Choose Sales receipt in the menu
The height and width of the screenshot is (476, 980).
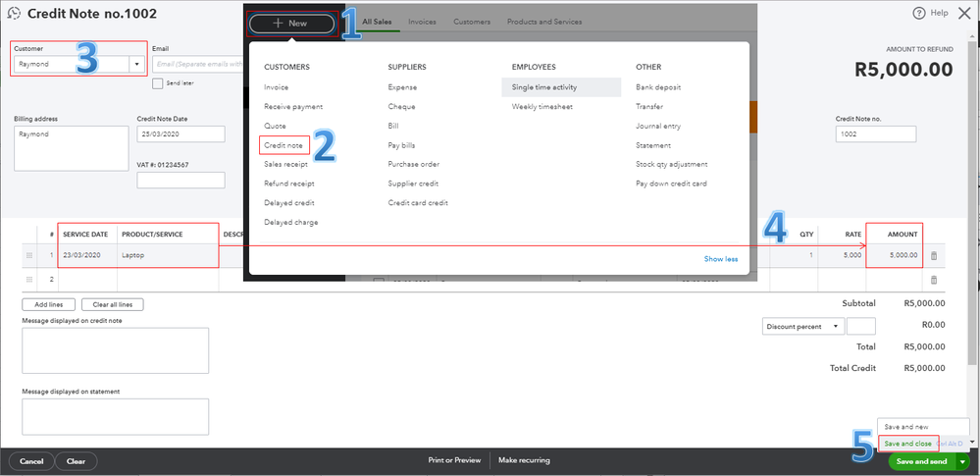[285, 165]
